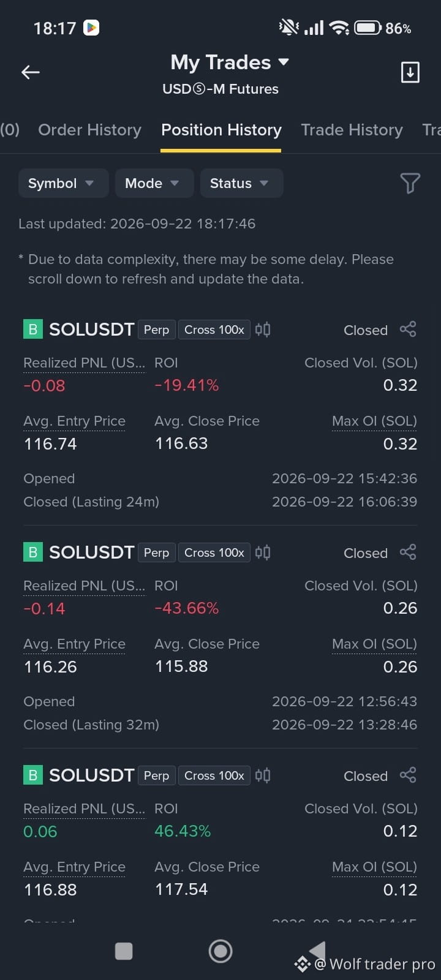Switch to the Trade History tab

tap(352, 130)
